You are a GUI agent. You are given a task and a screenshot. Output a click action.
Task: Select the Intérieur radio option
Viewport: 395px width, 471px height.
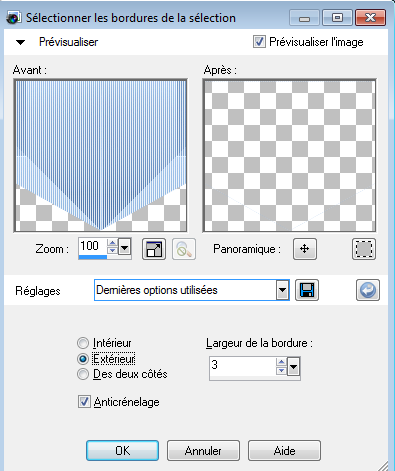83,343
